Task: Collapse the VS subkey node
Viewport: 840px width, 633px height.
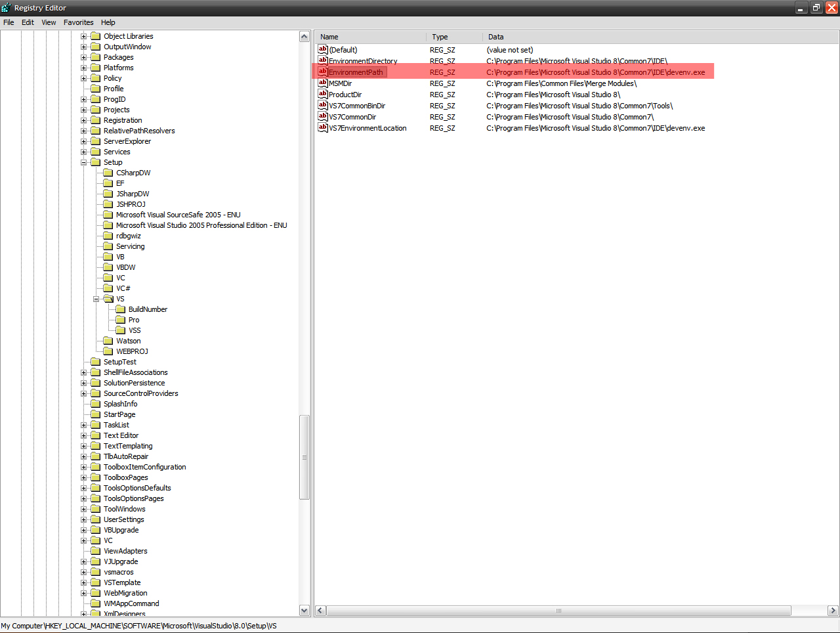Action: [x=96, y=299]
